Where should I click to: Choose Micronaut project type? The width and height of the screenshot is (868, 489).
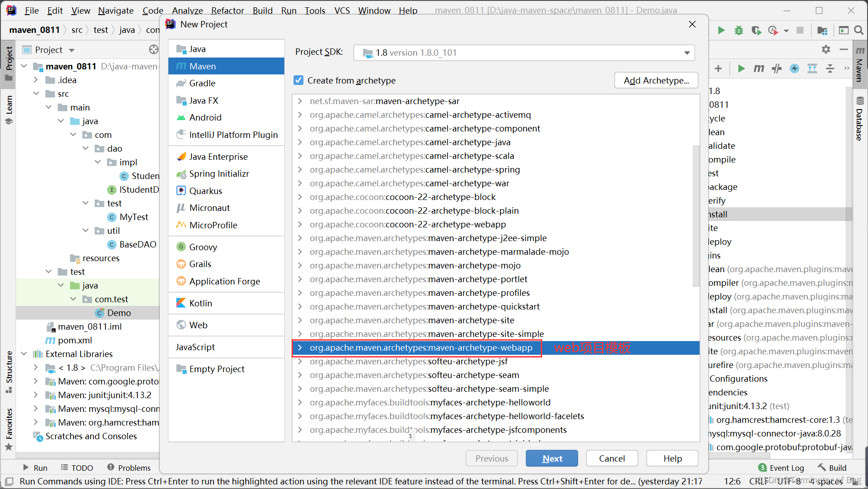pyautogui.click(x=226, y=208)
